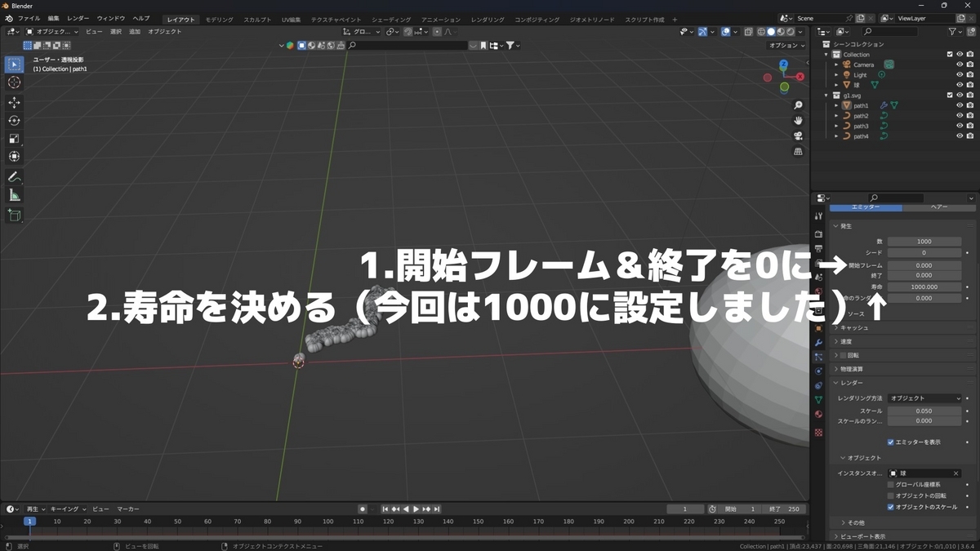
Task: Expand the path1 item in the outliner
Action: pyautogui.click(x=835, y=105)
